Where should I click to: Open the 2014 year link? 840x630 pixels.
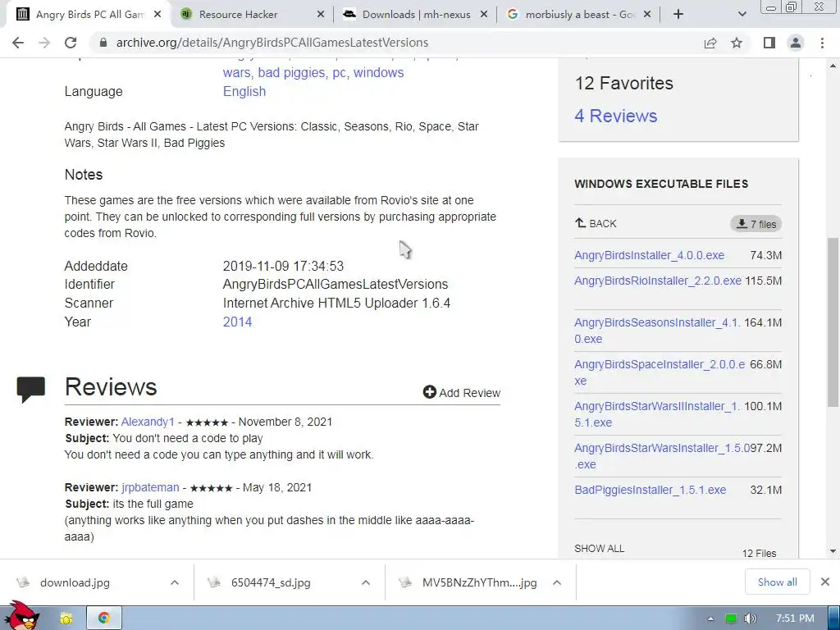pos(237,322)
